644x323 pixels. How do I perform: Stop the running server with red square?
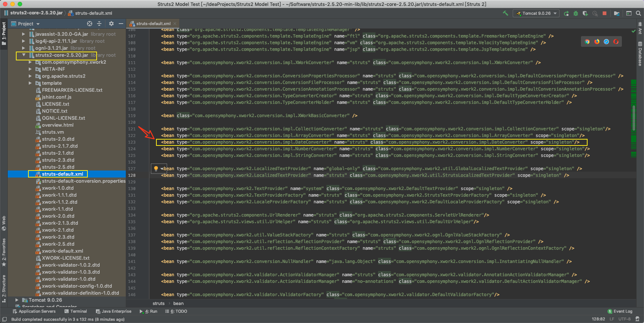coord(605,13)
